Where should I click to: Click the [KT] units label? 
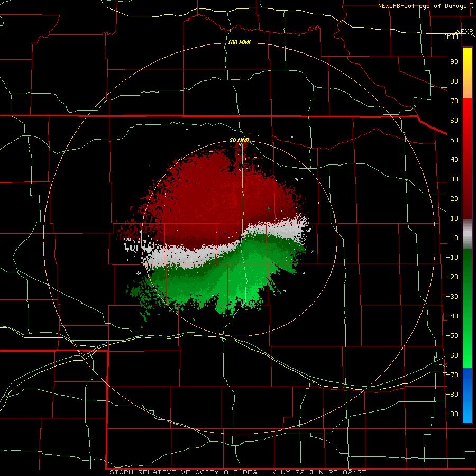pos(452,36)
